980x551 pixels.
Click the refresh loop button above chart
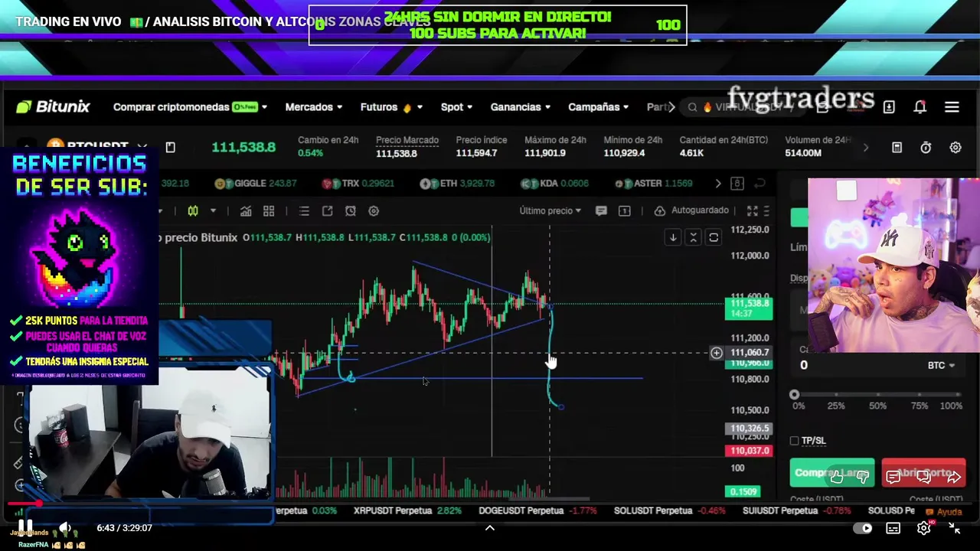[714, 237]
